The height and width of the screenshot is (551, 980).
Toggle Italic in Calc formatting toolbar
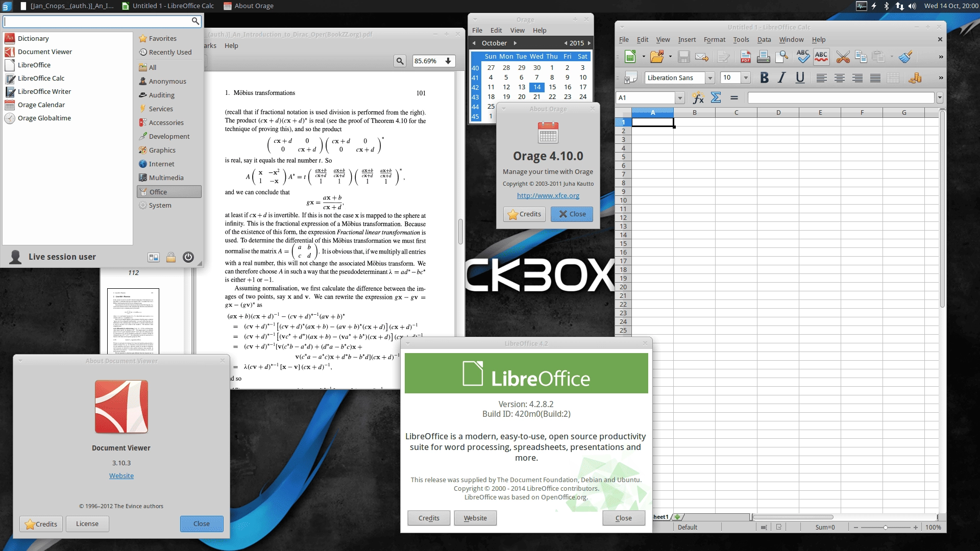coord(781,78)
